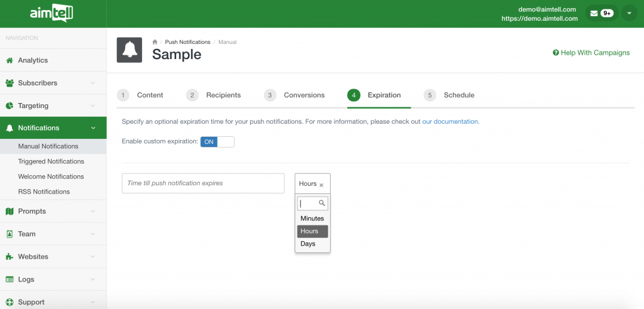This screenshot has width=644, height=309.
Task: Expand the Subscribers menu chevron
Action: point(93,83)
